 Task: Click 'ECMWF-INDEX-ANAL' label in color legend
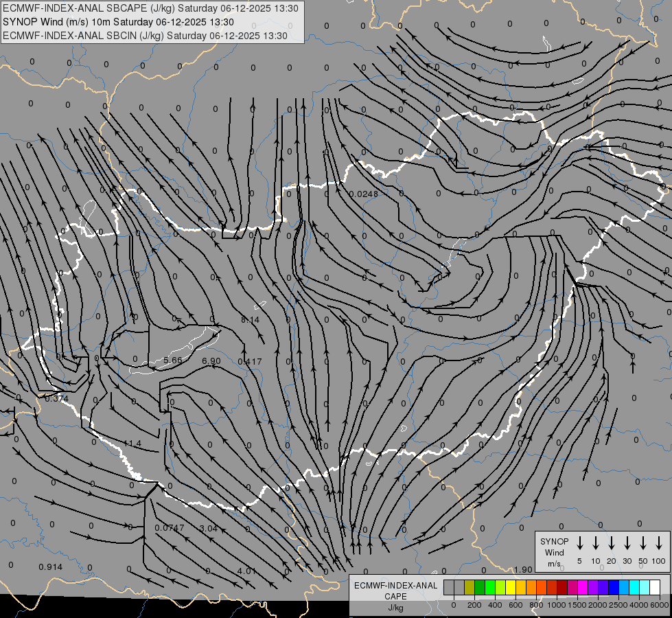[x=395, y=586]
